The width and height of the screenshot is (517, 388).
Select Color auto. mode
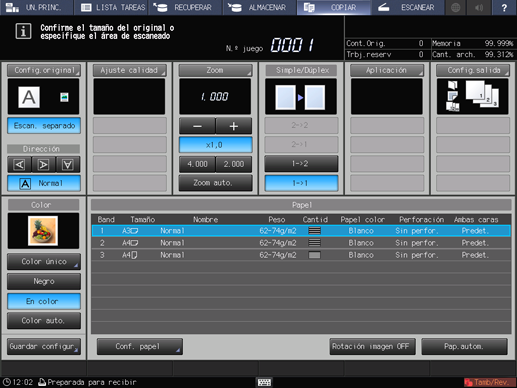point(44,321)
